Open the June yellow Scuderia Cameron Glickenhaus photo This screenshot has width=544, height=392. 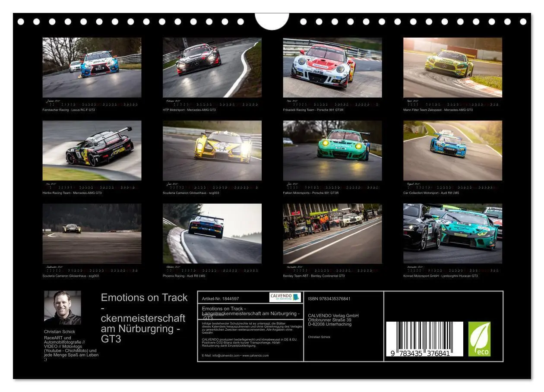click(212, 150)
